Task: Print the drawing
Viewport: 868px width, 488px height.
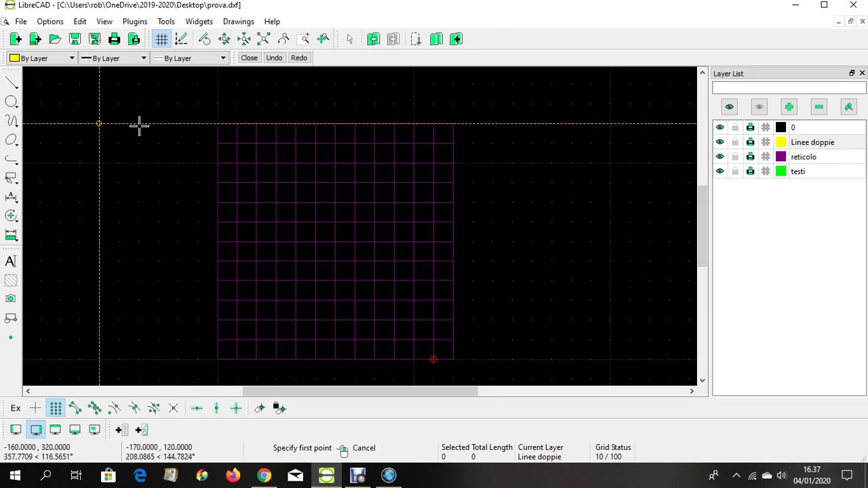Action: pyautogui.click(x=114, y=39)
